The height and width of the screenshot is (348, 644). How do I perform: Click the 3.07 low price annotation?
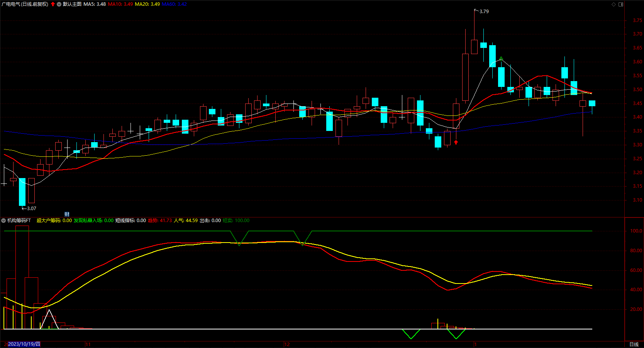(31, 209)
